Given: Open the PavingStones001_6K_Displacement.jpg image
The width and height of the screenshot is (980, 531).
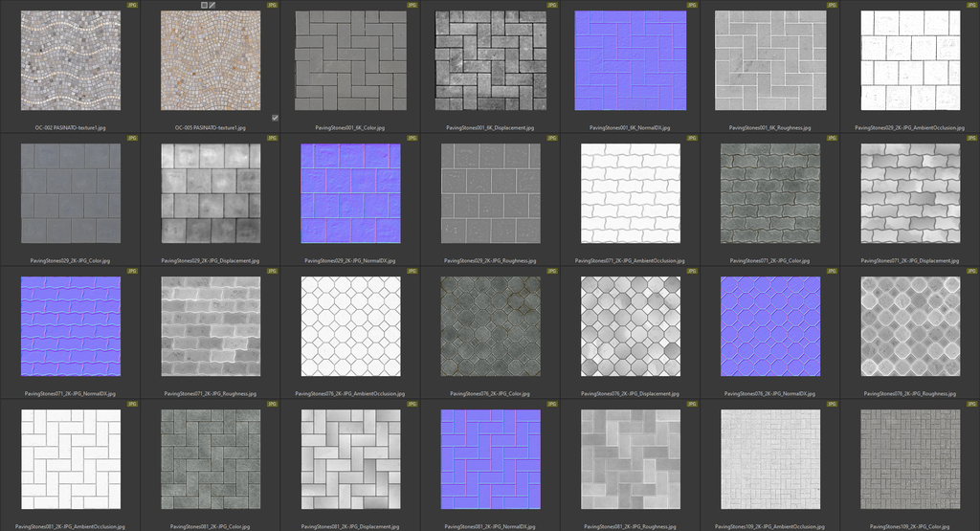Looking at the screenshot, I should [x=490, y=59].
